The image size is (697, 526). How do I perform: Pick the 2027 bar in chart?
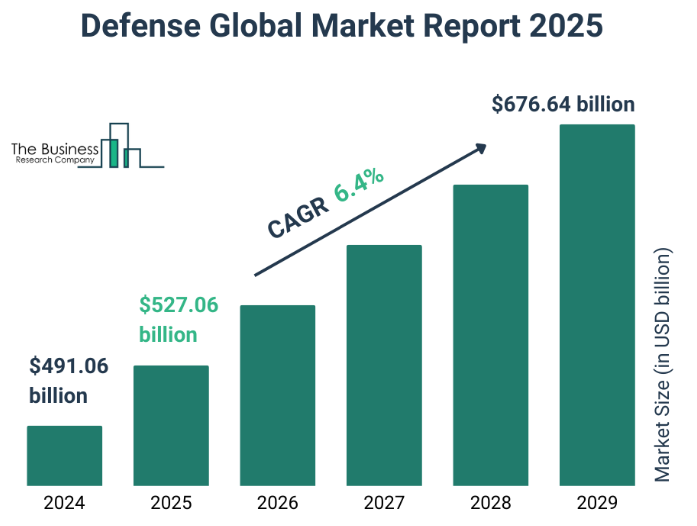coord(384,365)
